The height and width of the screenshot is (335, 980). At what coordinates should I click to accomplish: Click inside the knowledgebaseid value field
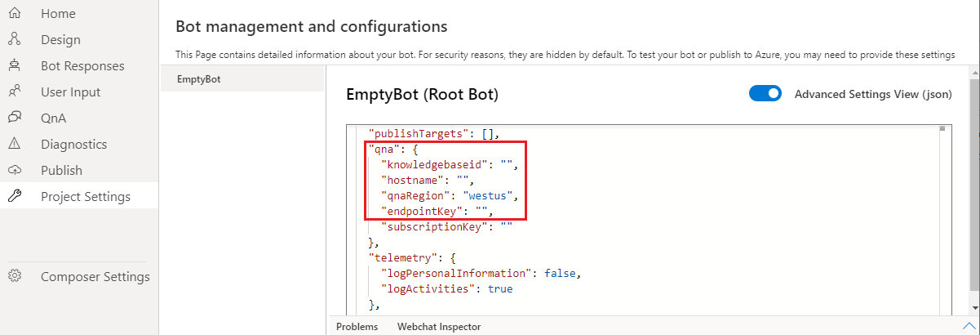pos(507,165)
